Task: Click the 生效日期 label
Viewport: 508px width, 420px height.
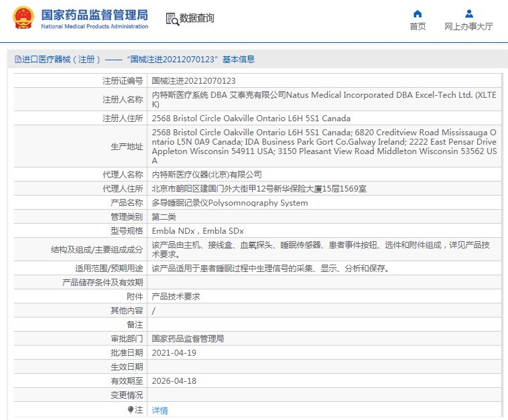Action: (127, 367)
